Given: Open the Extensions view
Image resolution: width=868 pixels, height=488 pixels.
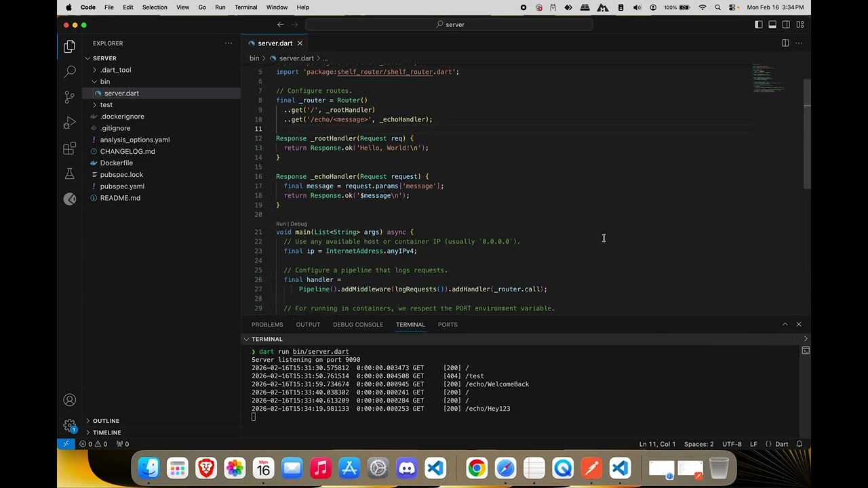Looking at the screenshot, I should click(69, 148).
